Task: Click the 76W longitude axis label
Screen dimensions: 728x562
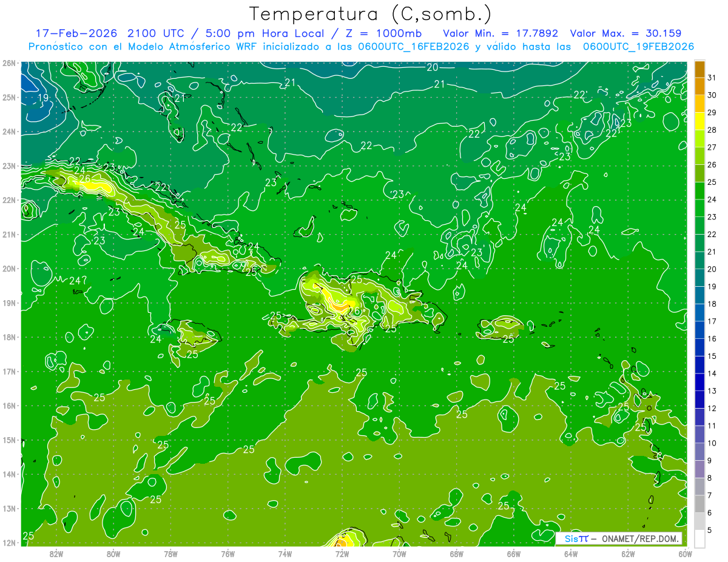Action: pyautogui.click(x=227, y=554)
